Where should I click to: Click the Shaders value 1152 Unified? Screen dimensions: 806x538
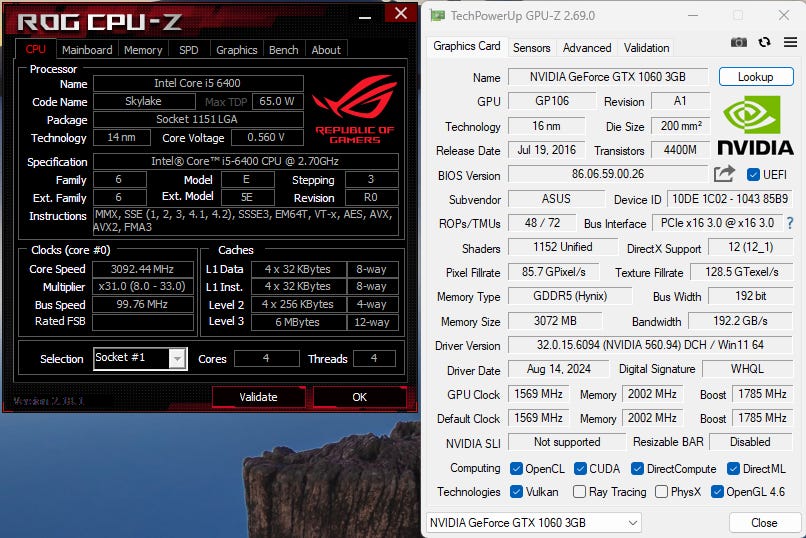pyautogui.click(x=563, y=247)
